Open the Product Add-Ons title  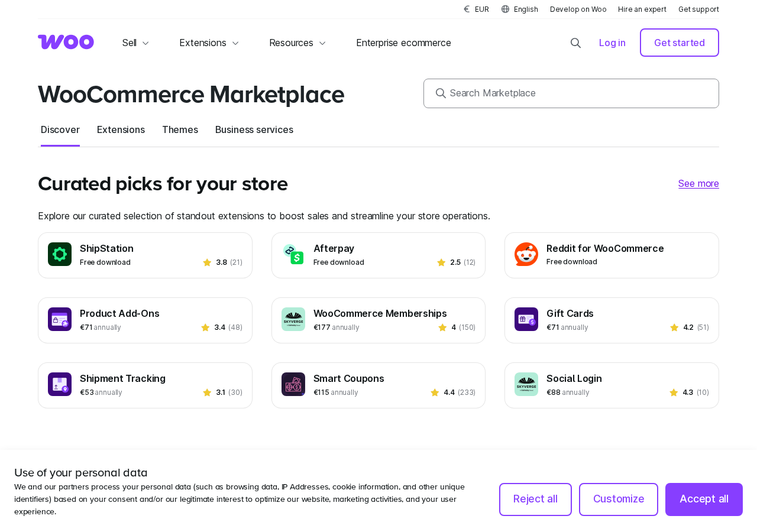[119, 313]
